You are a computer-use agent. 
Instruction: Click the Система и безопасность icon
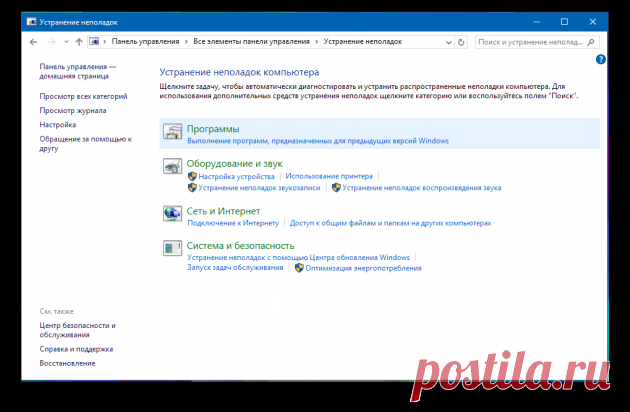pyautogui.click(x=172, y=248)
